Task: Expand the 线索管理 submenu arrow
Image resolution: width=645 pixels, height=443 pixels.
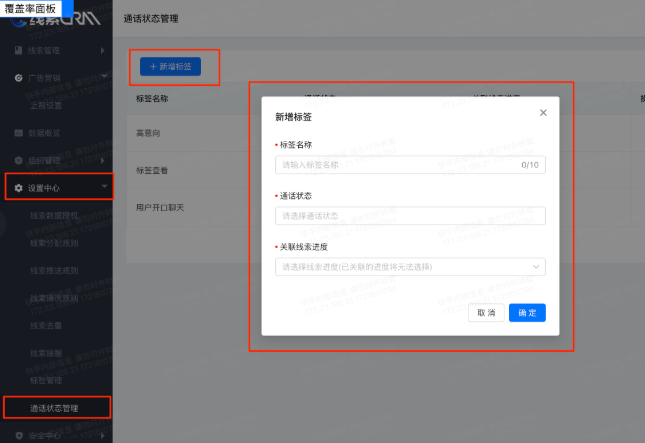Action: [102, 50]
